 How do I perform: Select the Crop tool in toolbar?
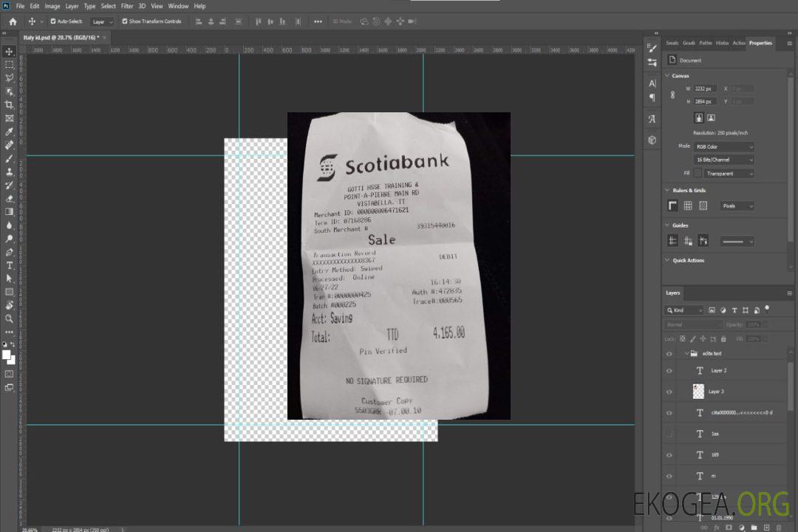pos(10,105)
